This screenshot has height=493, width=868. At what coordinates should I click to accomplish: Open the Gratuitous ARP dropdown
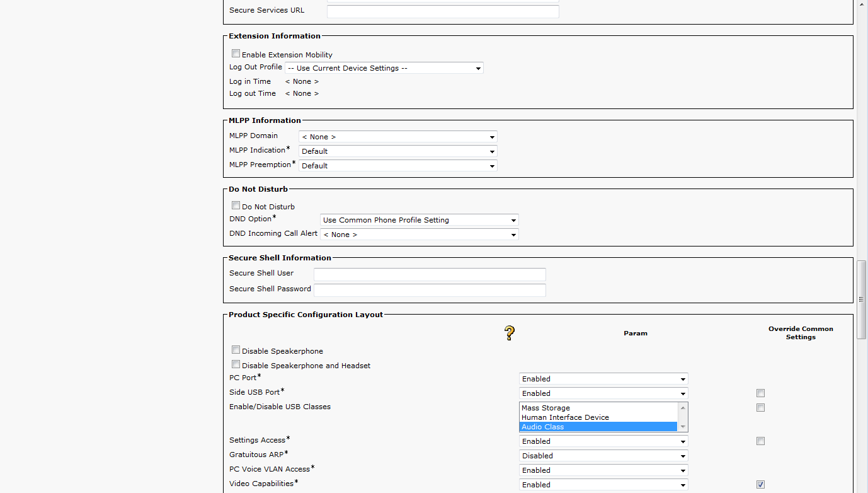603,456
